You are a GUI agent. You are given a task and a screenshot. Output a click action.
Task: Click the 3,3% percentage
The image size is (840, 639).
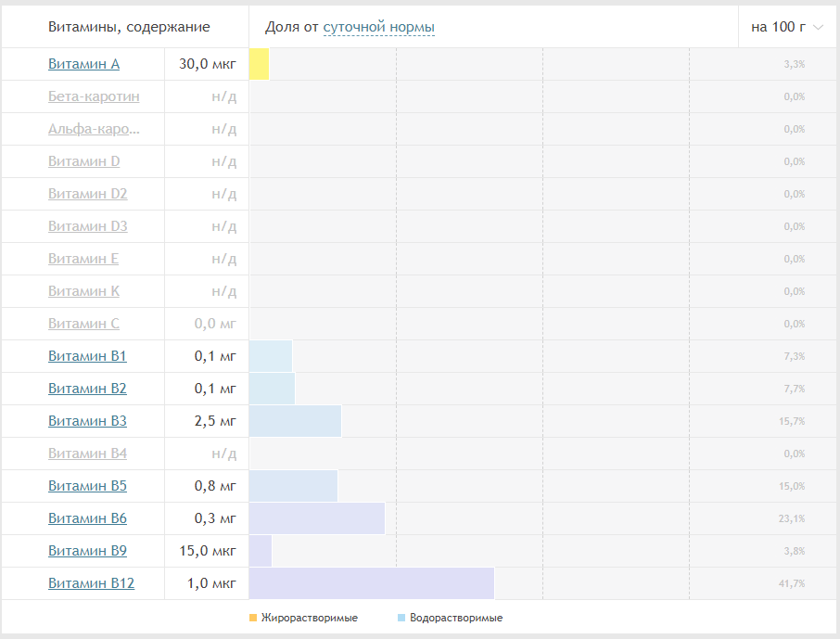[795, 64]
